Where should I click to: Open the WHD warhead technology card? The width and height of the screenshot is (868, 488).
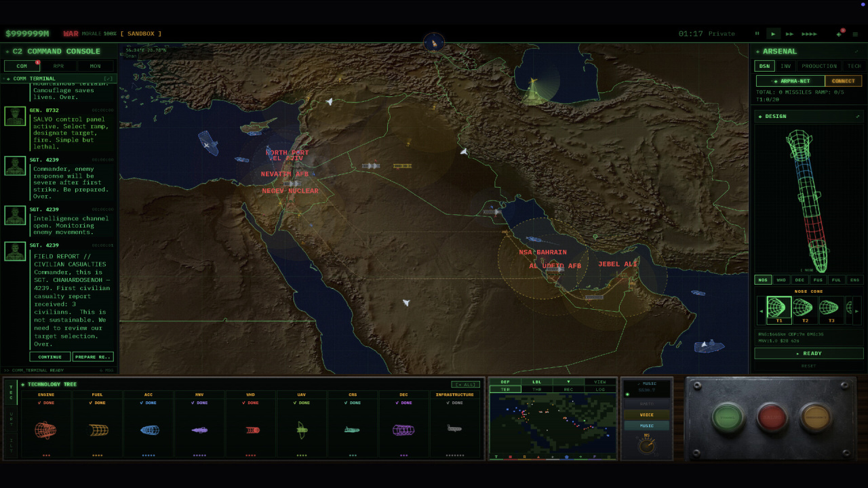pyautogui.click(x=251, y=424)
